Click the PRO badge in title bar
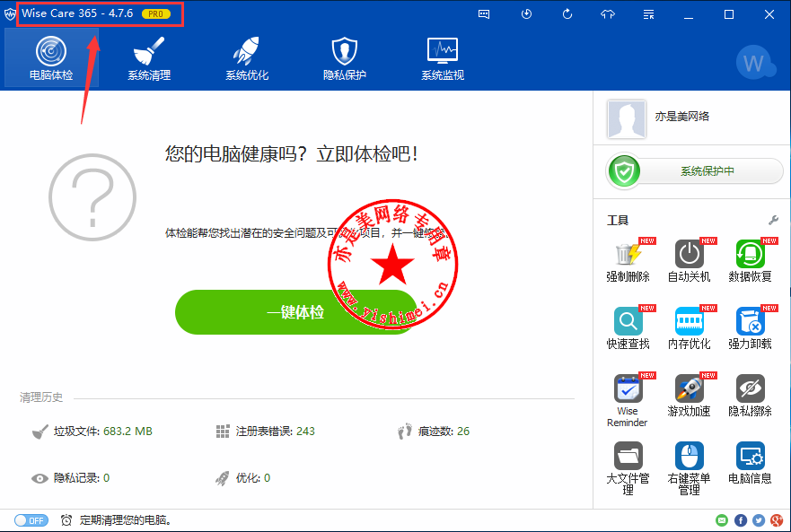 156,14
